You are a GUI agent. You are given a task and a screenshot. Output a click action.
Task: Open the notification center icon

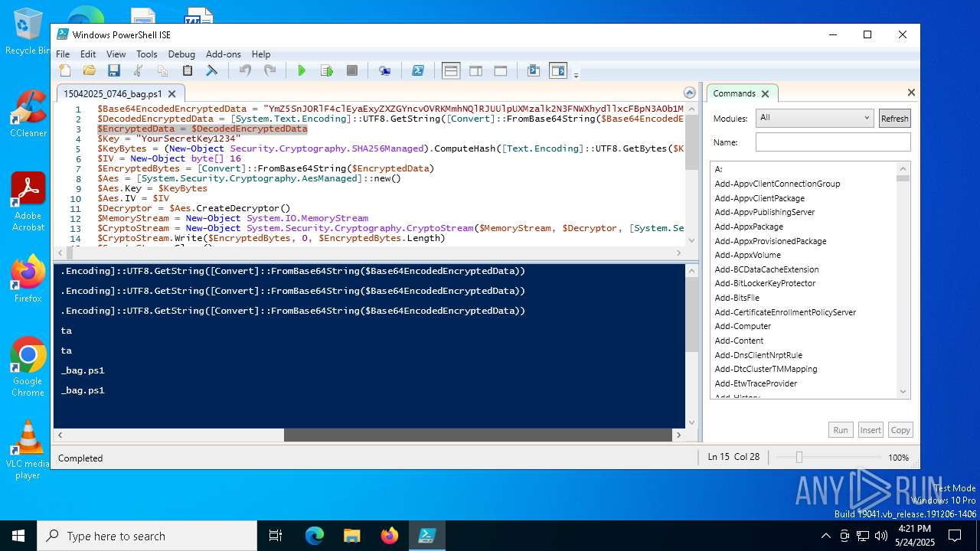click(x=955, y=536)
